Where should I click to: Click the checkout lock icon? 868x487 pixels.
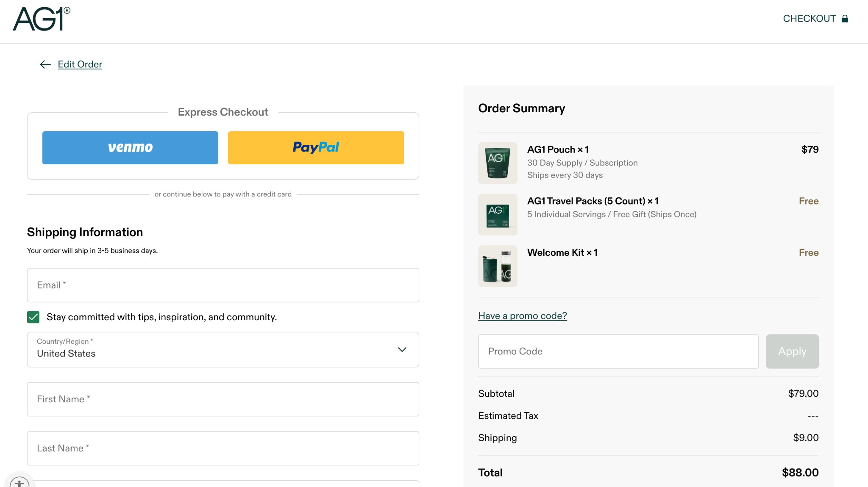845,19
